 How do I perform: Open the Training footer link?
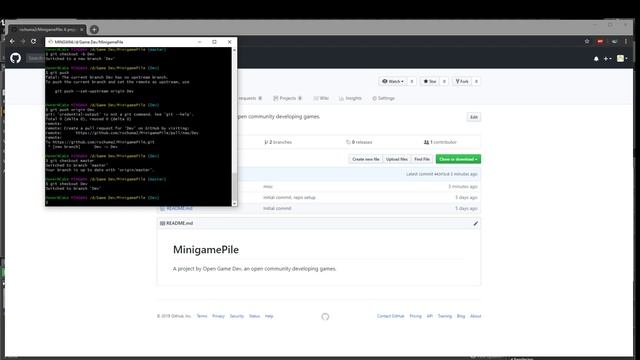444,316
